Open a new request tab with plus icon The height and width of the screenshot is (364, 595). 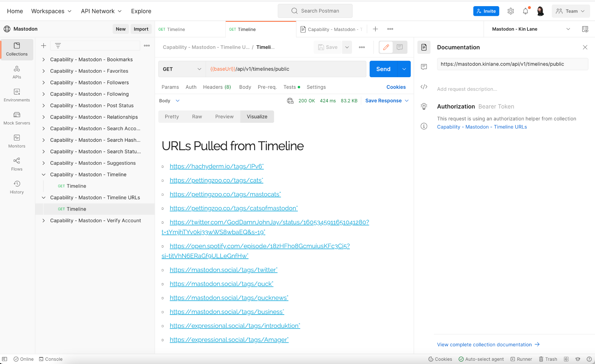click(375, 29)
